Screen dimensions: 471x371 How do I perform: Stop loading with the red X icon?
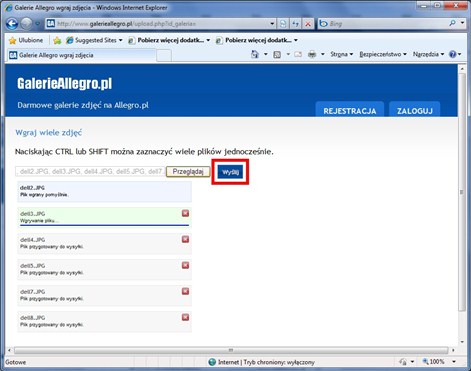308,24
